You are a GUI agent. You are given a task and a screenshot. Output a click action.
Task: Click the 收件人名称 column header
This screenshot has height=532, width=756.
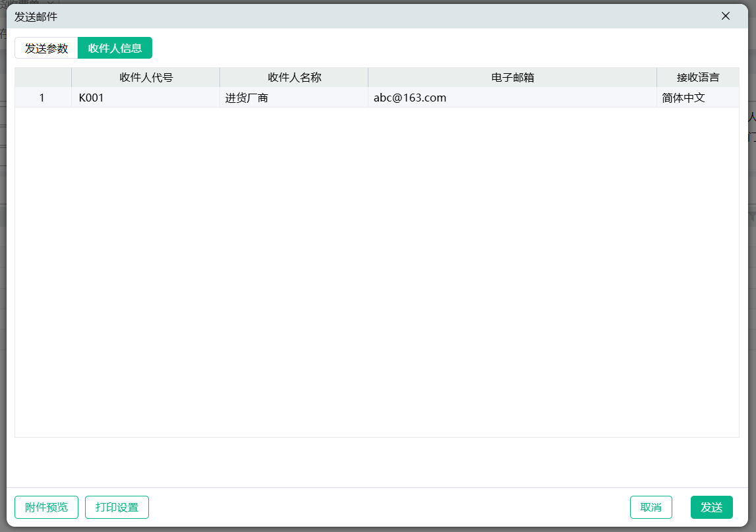pos(294,77)
